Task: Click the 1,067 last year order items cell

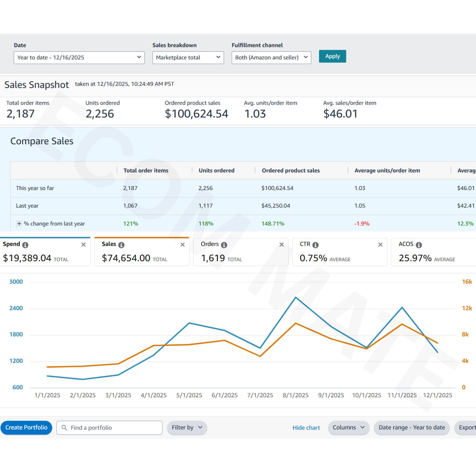Action: click(130, 206)
